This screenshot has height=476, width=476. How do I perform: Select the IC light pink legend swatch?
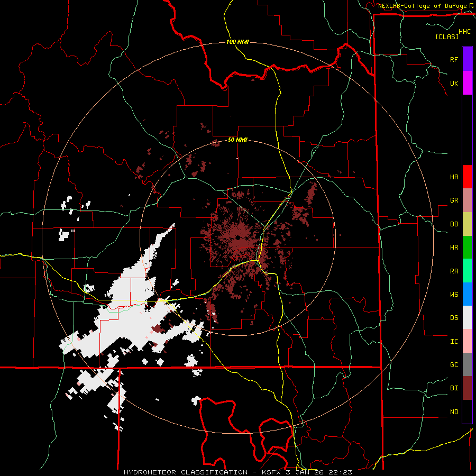point(467,341)
